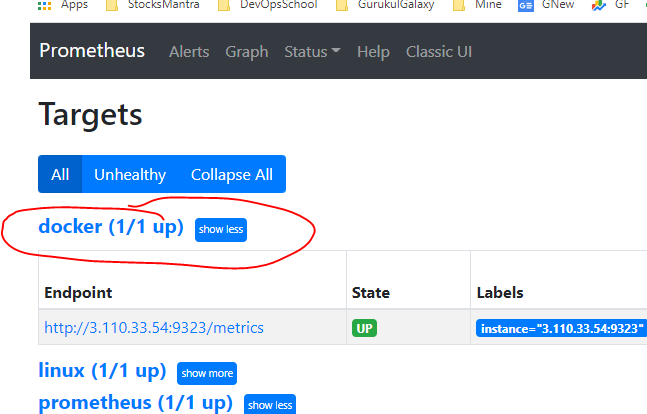Click the prometheus (1/1 up) heading
This screenshot has height=414, width=647.
pyautogui.click(x=136, y=402)
